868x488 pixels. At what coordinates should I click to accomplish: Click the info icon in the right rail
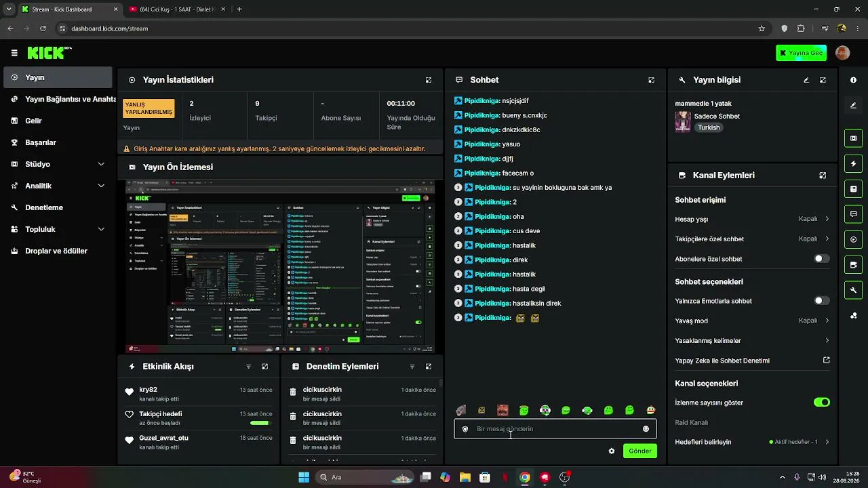853,80
